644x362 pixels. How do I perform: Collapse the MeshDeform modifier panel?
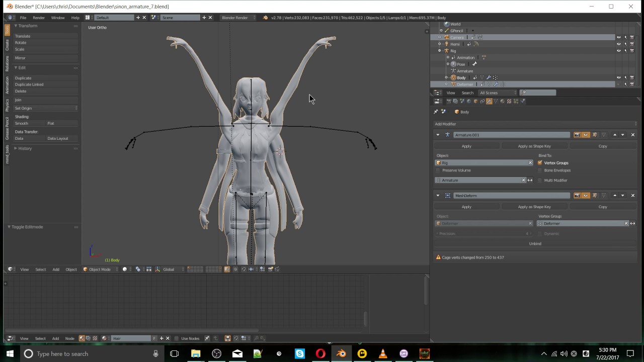coord(438,196)
